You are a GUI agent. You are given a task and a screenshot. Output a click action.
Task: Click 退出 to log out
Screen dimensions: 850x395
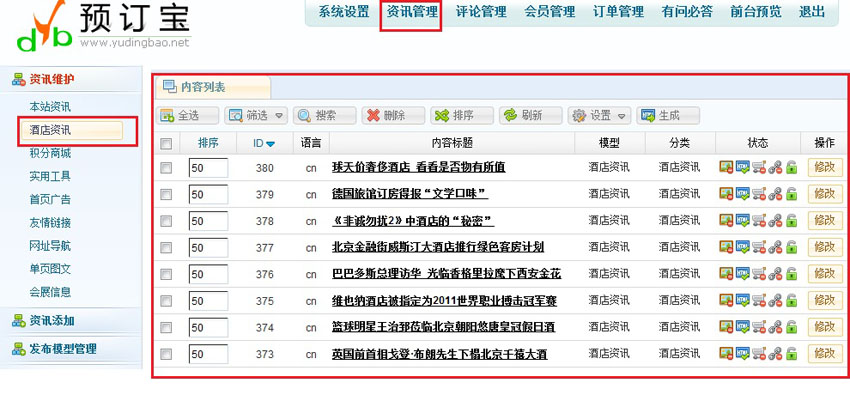pyautogui.click(x=812, y=11)
